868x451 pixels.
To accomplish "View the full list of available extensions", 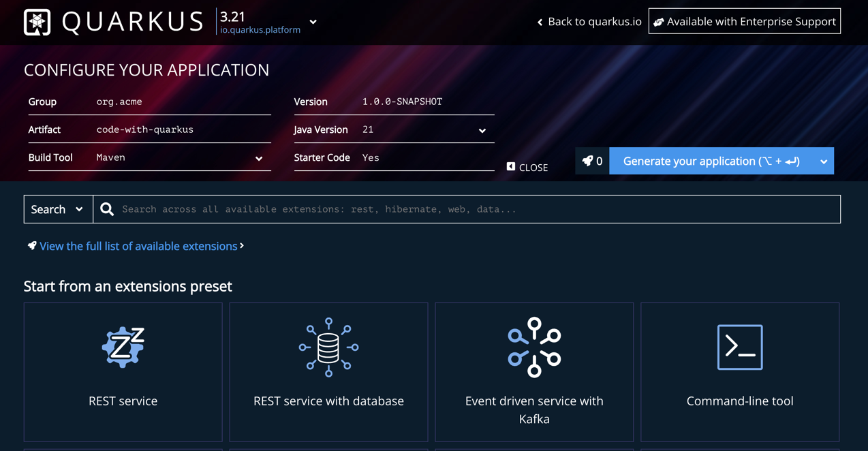I will (x=138, y=246).
